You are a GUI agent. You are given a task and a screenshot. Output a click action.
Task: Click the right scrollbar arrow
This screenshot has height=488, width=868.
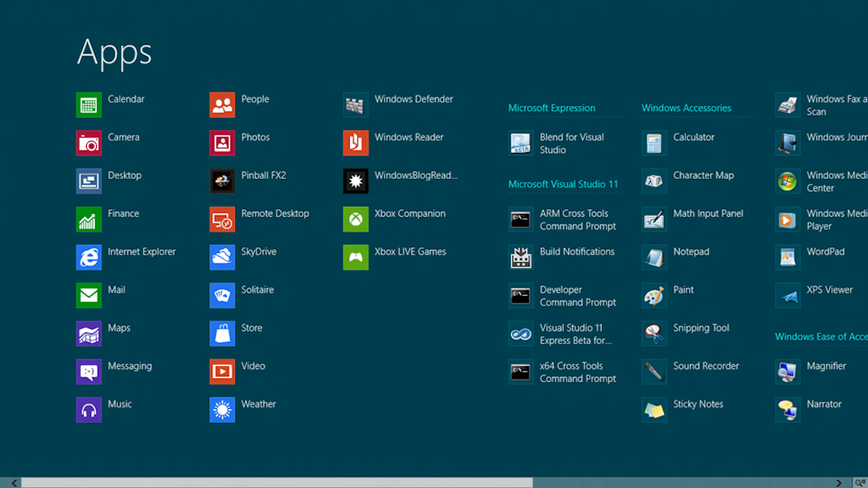837,481
